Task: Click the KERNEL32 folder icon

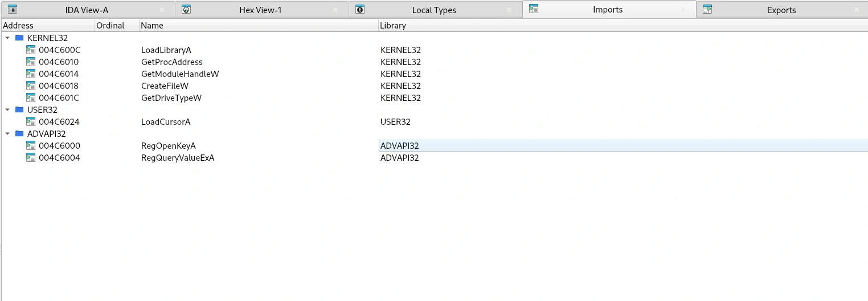Action: [x=19, y=38]
